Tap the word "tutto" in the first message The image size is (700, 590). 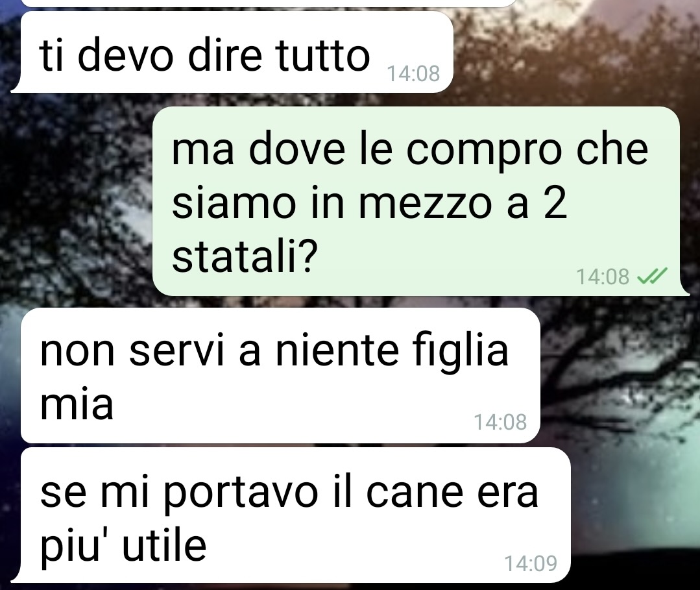(x=322, y=56)
